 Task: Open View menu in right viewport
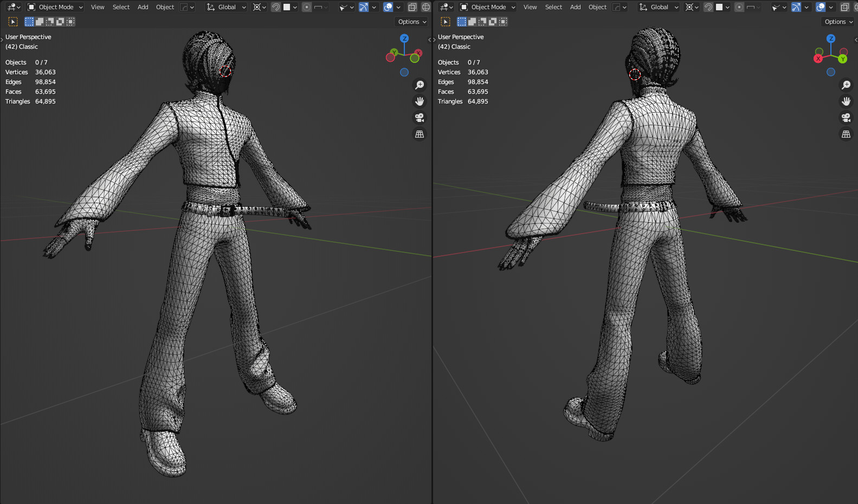pos(530,7)
